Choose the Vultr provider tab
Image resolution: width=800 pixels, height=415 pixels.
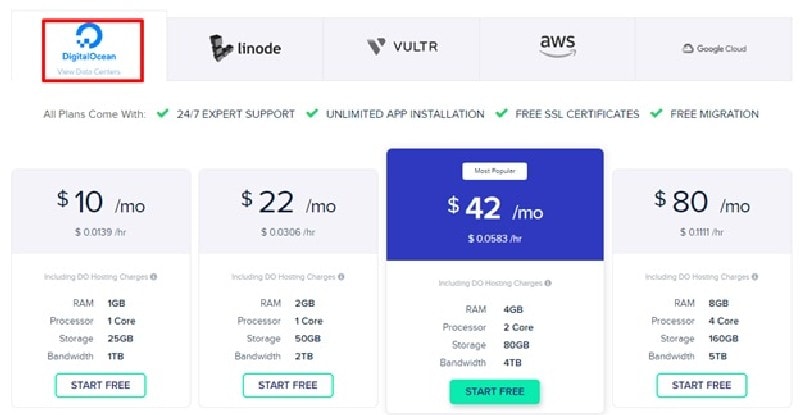pyautogui.click(x=402, y=49)
